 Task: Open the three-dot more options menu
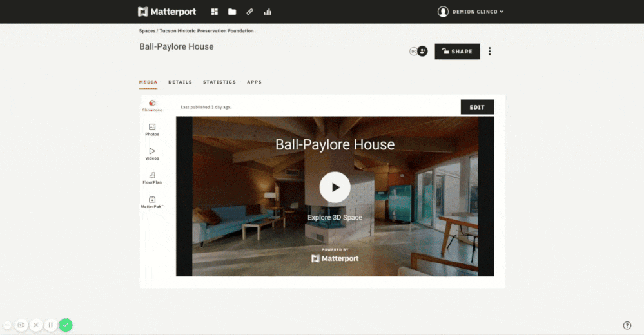point(489,52)
